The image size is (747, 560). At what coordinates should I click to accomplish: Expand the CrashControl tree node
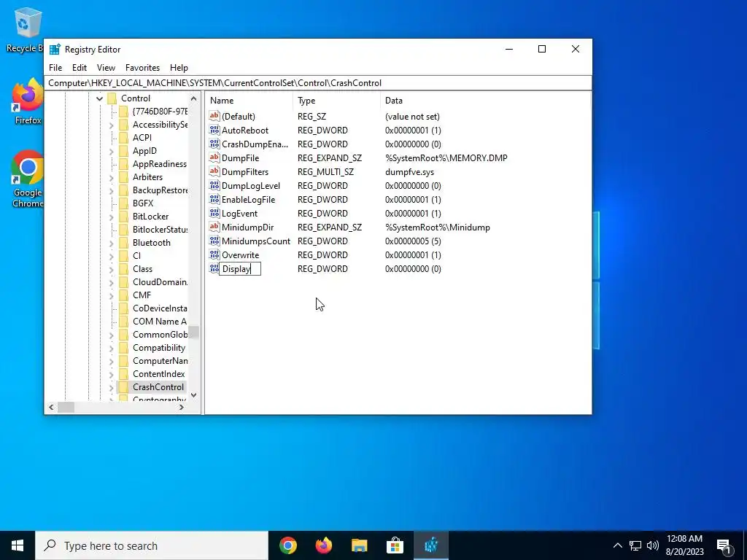pyautogui.click(x=111, y=387)
